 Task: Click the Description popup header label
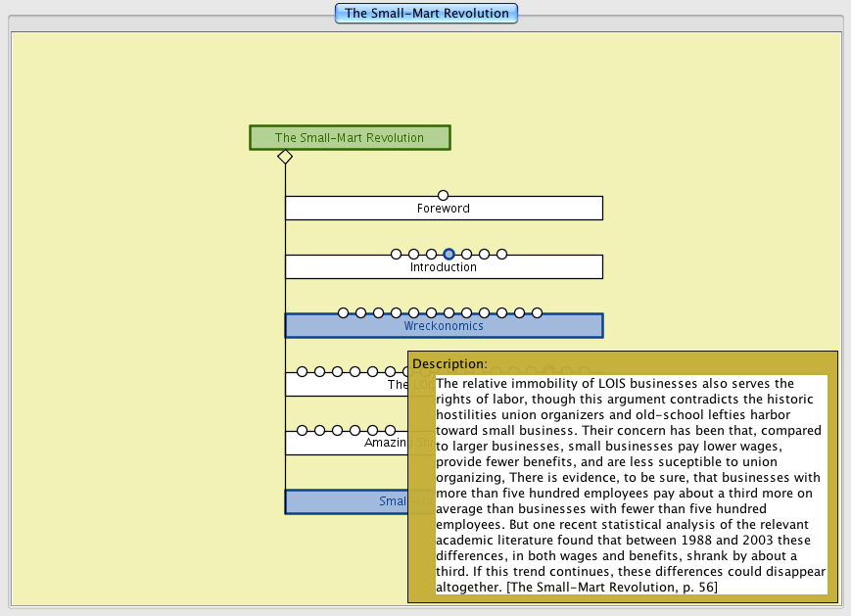tap(449, 364)
